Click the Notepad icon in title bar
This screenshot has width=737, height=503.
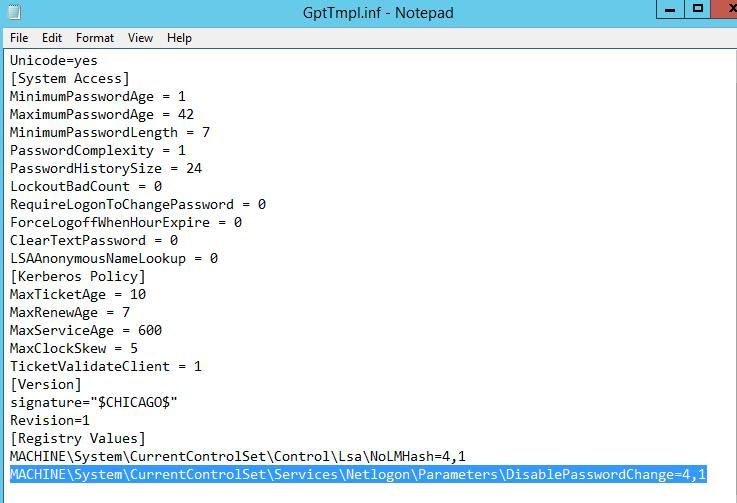click(14, 11)
